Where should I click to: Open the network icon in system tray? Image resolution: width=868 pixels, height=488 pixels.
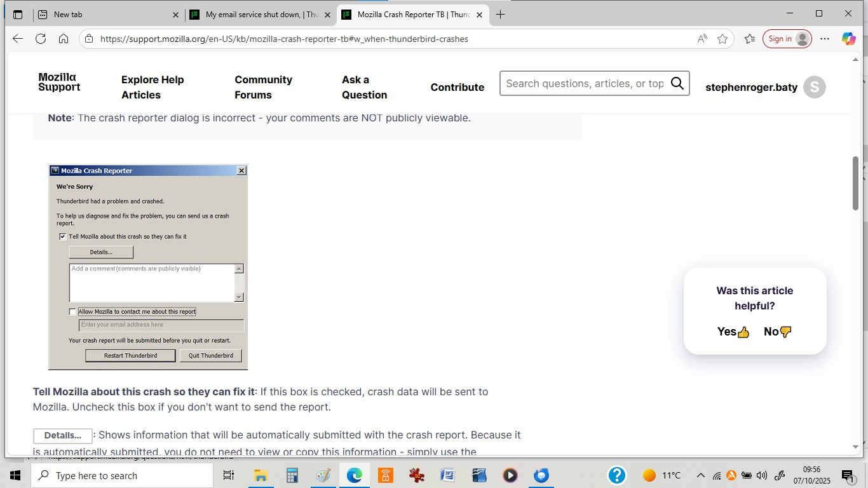[x=717, y=475]
